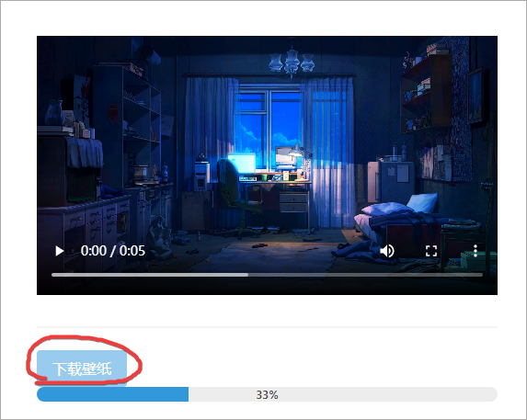Open the three-dot video options menu
527x420 pixels.
click(x=475, y=251)
